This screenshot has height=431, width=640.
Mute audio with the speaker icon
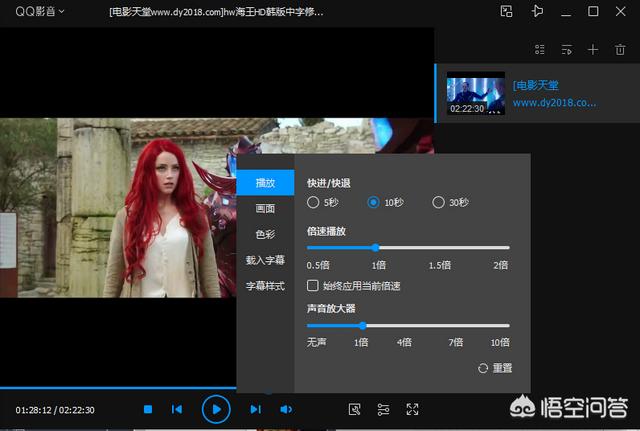pyautogui.click(x=286, y=409)
